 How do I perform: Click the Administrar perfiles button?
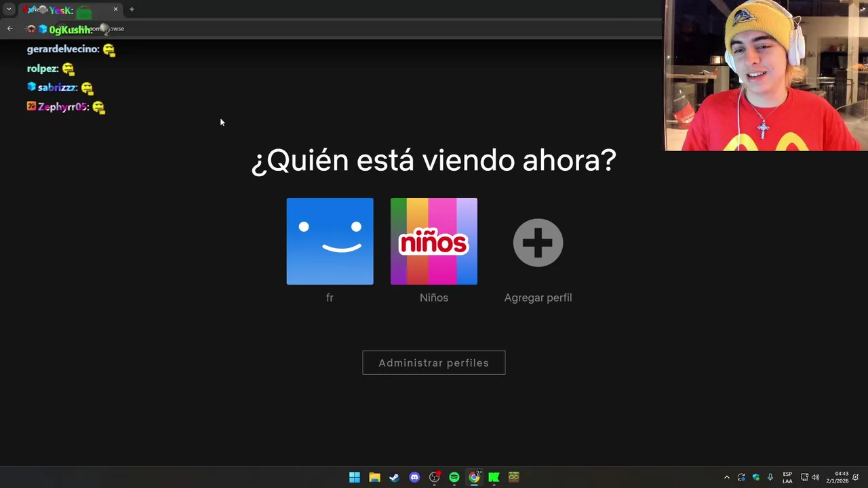click(x=434, y=363)
